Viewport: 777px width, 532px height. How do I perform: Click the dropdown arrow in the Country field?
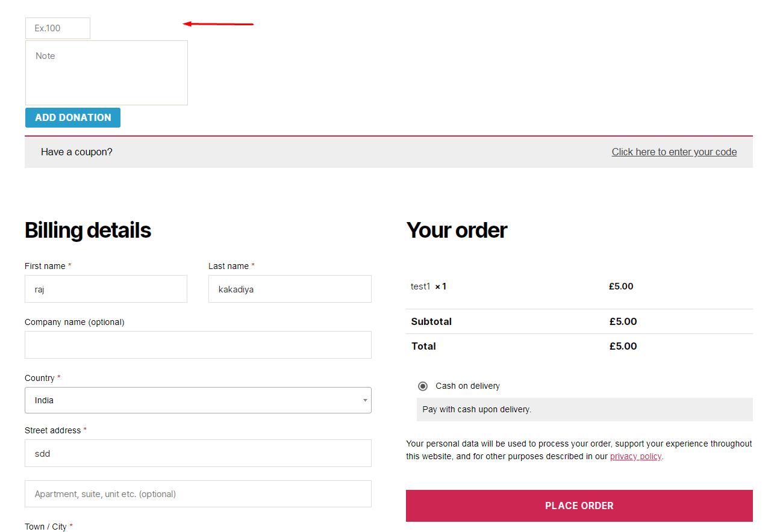364,400
